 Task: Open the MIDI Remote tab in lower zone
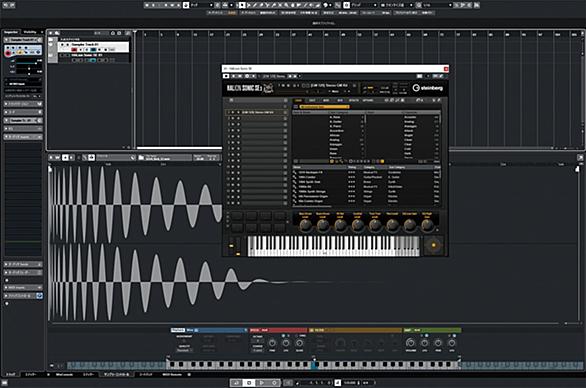(172, 374)
